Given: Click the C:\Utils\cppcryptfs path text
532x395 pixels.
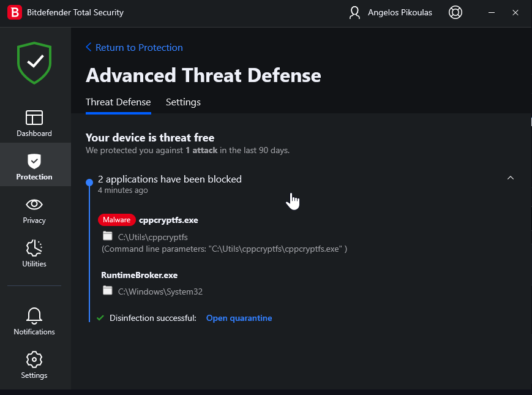Looking at the screenshot, I should tap(152, 237).
